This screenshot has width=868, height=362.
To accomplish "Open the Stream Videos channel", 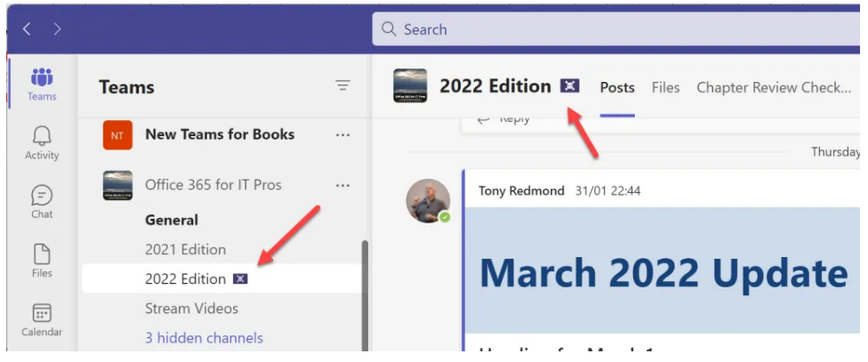I will tap(191, 309).
